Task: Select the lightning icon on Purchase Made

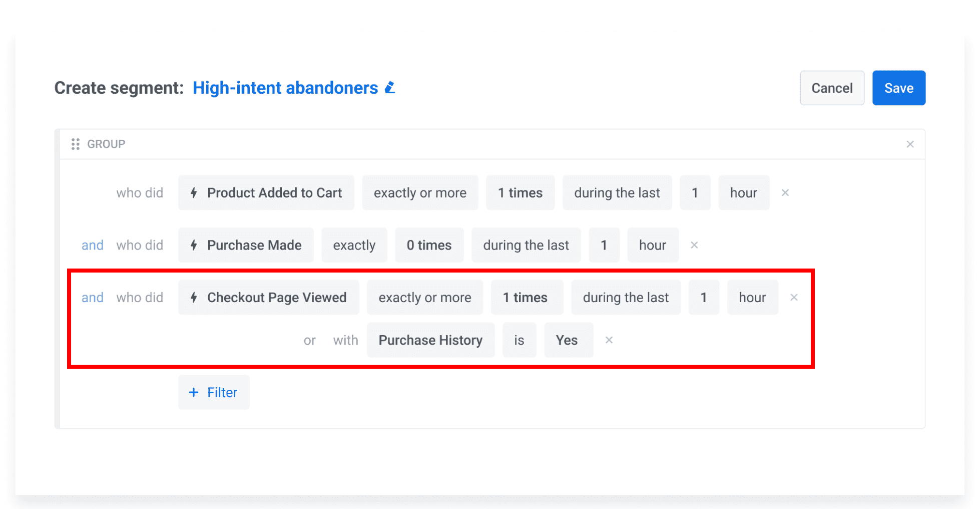Action: (x=195, y=245)
